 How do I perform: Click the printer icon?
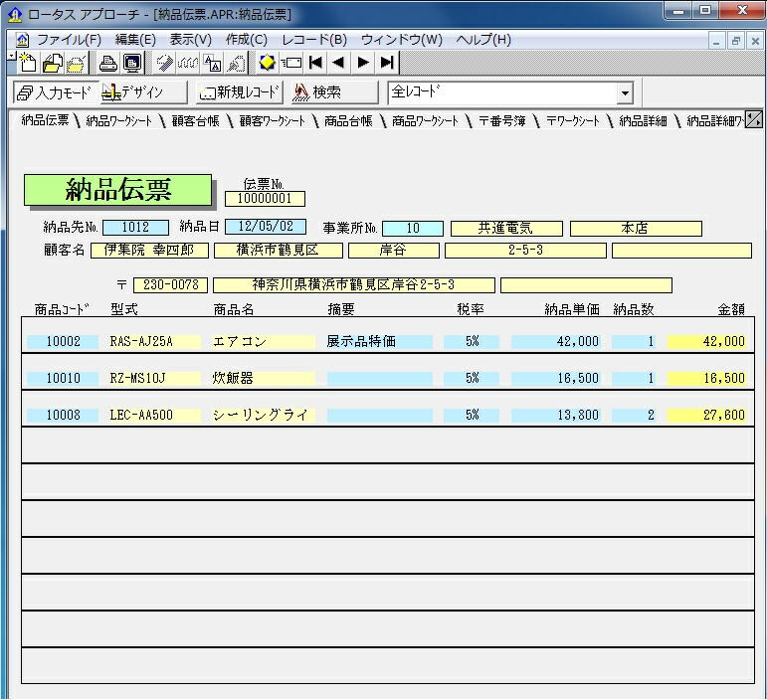(108, 63)
